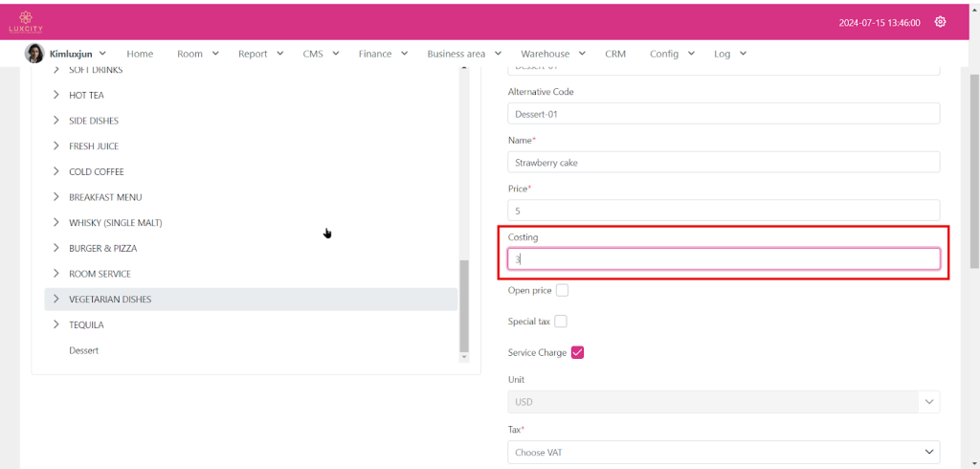Click the Kimluxjun user avatar
Viewport: 980px width, 469px height.
click(x=34, y=54)
